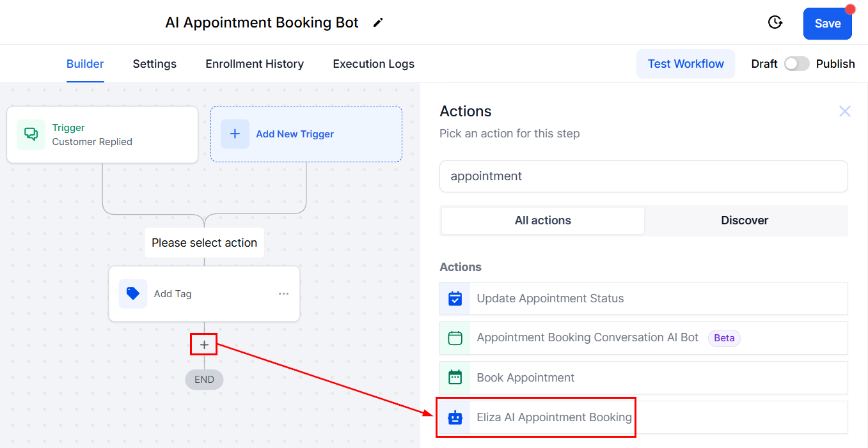Open the Enrollment History tab

(255, 64)
